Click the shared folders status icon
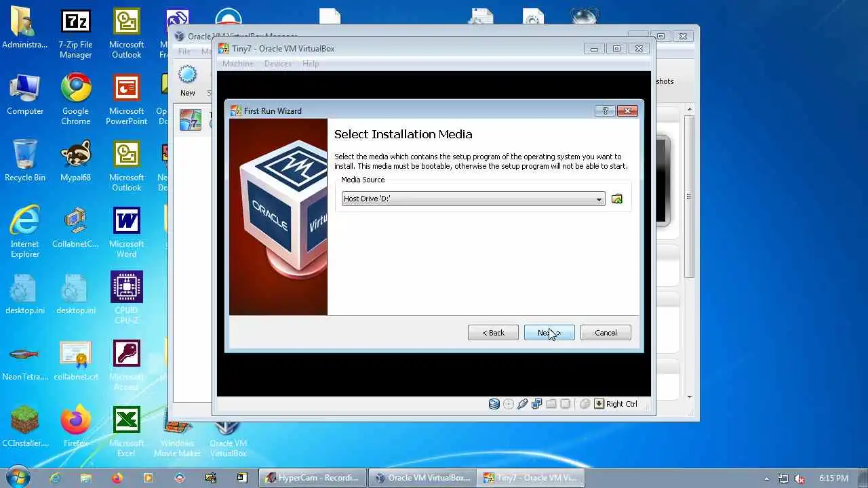 click(551, 404)
